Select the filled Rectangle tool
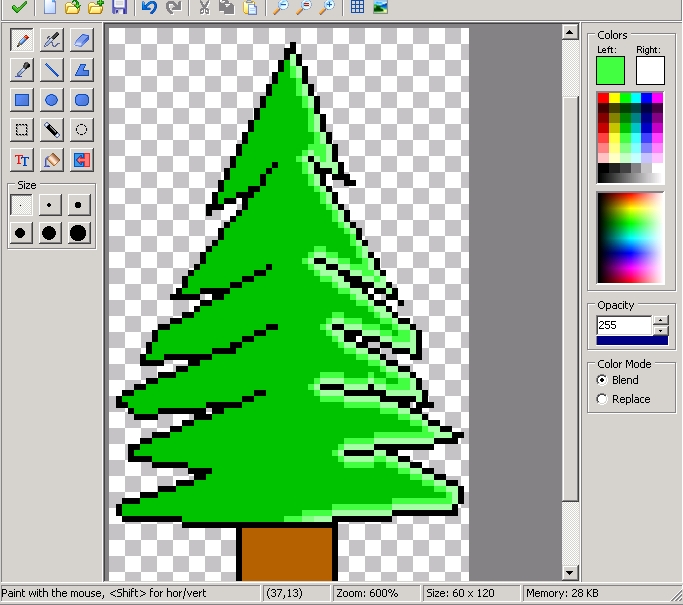 click(21, 100)
